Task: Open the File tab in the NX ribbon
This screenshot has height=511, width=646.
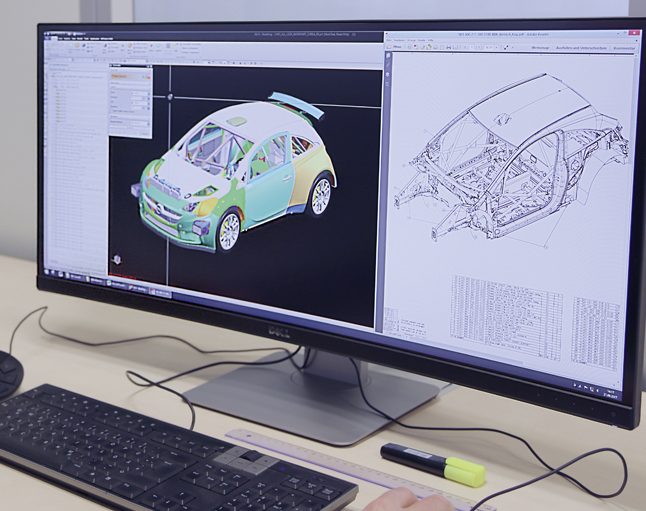Action: click(47, 38)
